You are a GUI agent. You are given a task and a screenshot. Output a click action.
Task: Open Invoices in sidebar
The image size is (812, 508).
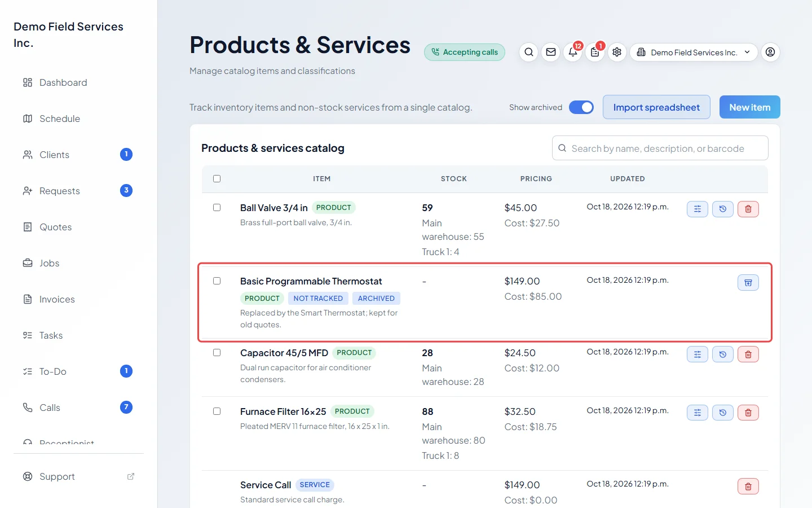click(78, 299)
